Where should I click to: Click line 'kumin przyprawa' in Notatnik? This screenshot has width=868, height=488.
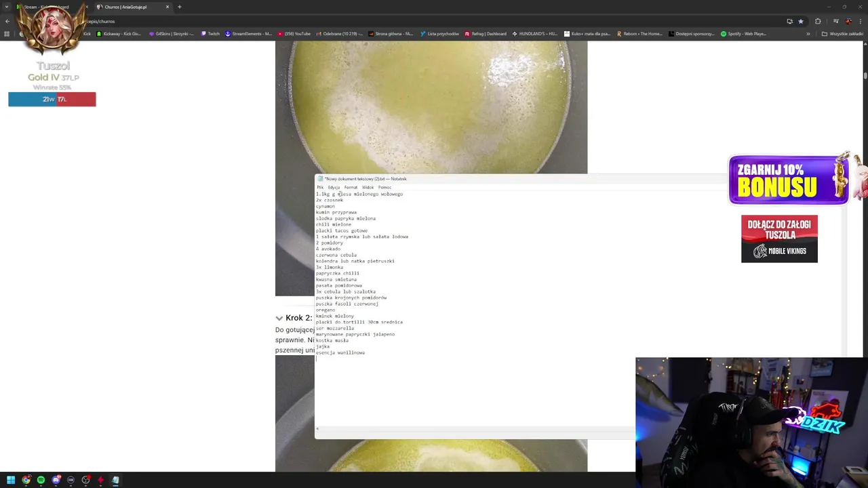point(336,213)
